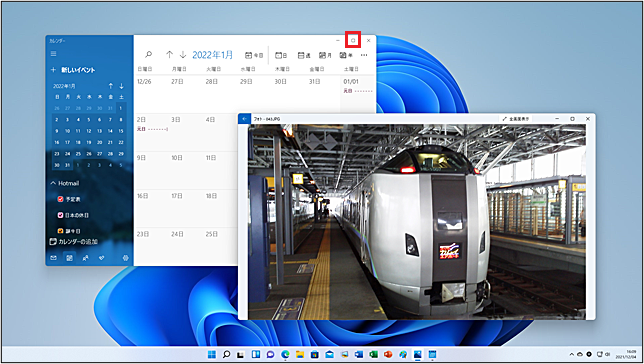Viewport: 644px width, 364px height.
Task: Select the 17日 cell in month grid
Action: (x=186, y=208)
